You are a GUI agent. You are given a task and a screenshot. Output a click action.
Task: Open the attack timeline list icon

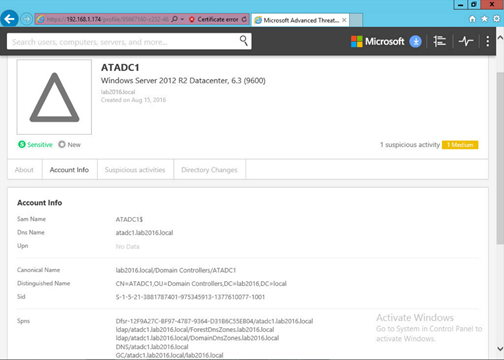pyautogui.click(x=439, y=41)
